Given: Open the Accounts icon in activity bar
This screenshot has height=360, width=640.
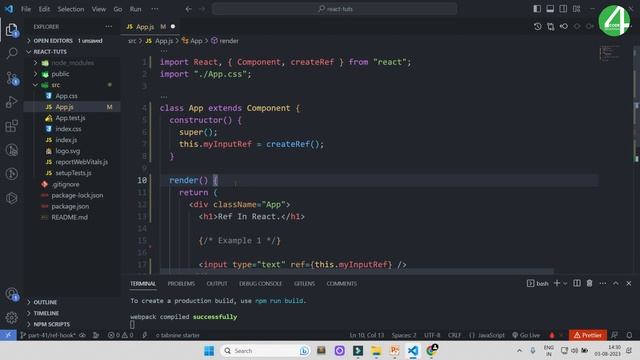Looking at the screenshot, I should 11,294.
